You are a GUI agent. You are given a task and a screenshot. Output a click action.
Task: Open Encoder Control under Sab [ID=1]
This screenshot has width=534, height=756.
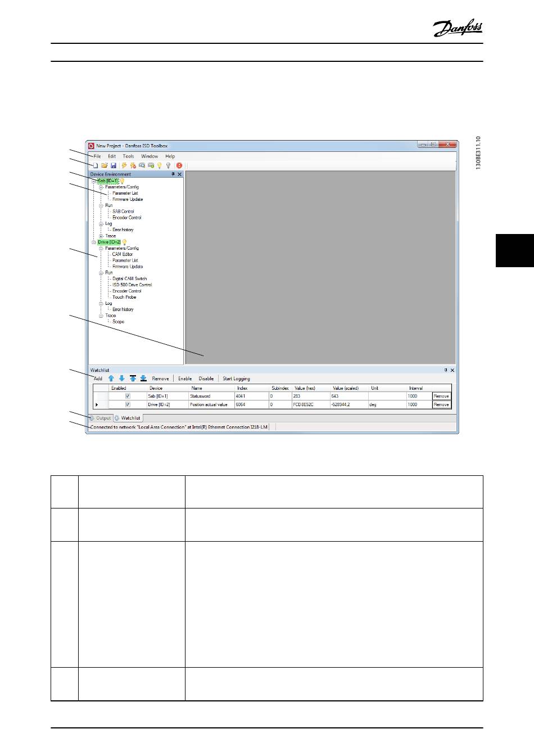126,218
